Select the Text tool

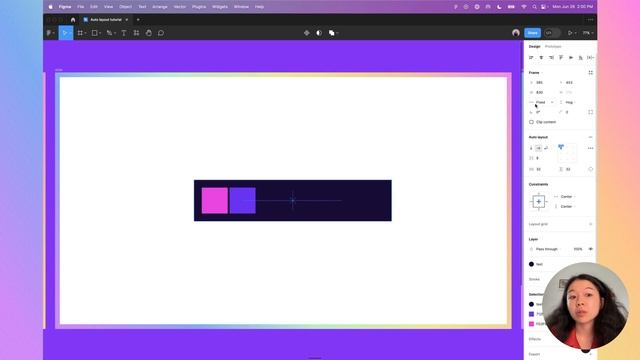click(x=124, y=33)
